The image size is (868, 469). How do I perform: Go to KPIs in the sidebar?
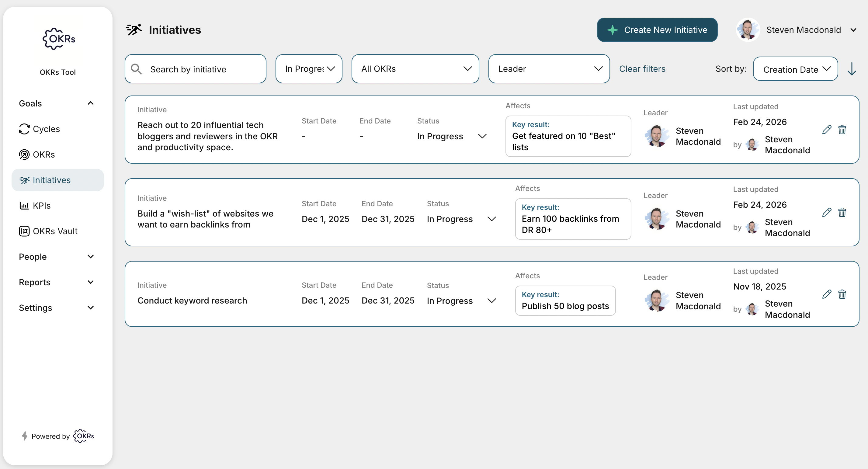pyautogui.click(x=41, y=206)
